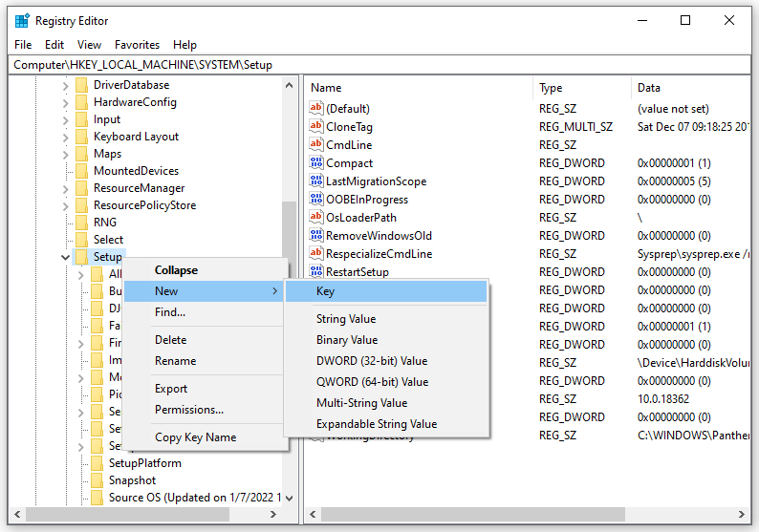
Task: Expand the HardwareConfig key
Action: 65,103
